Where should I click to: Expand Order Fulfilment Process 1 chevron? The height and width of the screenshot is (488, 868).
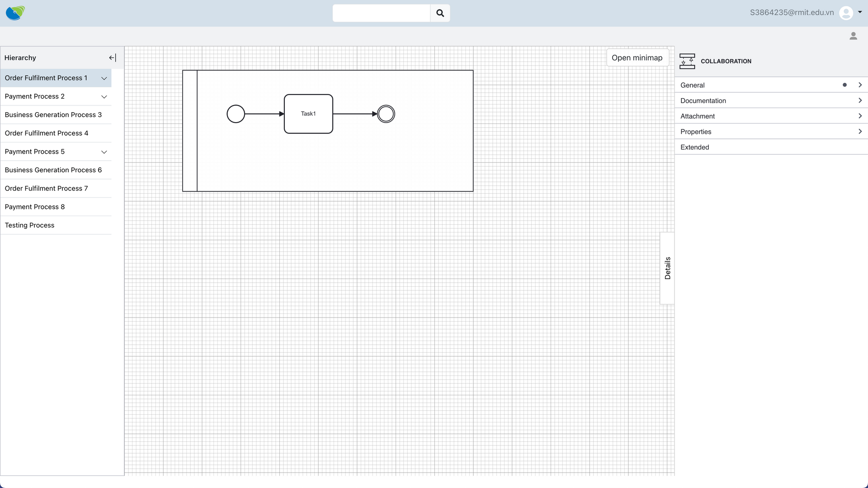104,78
